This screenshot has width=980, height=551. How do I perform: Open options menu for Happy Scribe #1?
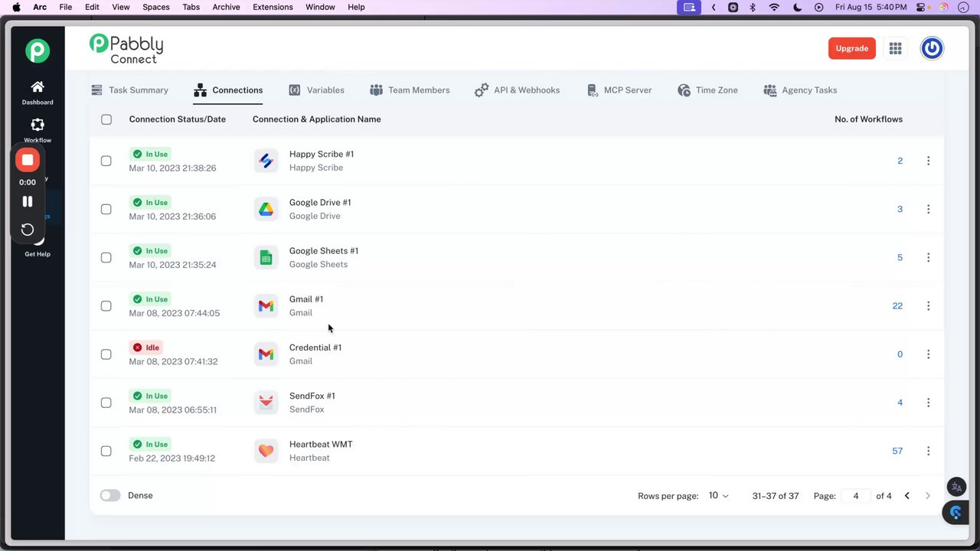[928, 161]
